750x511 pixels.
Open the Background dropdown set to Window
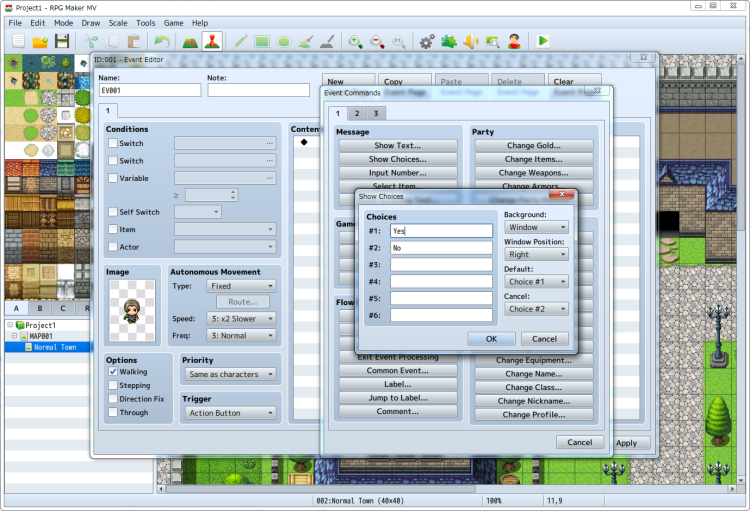pos(536,228)
